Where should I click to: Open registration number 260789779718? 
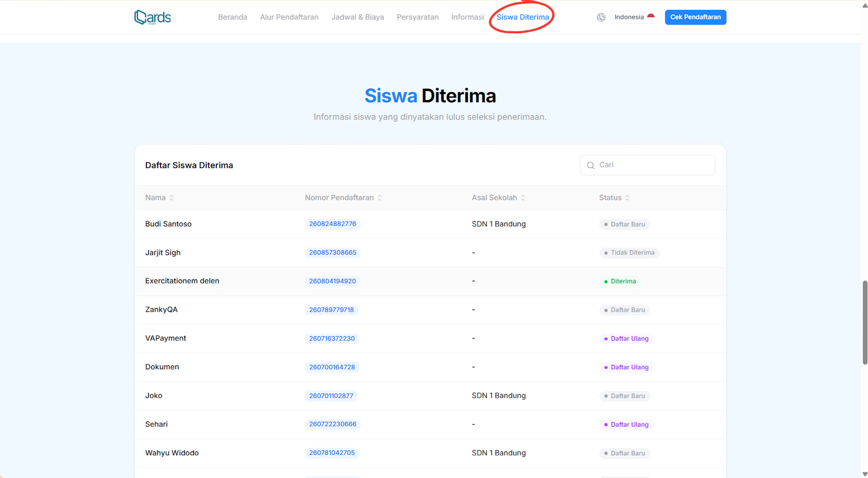331,310
